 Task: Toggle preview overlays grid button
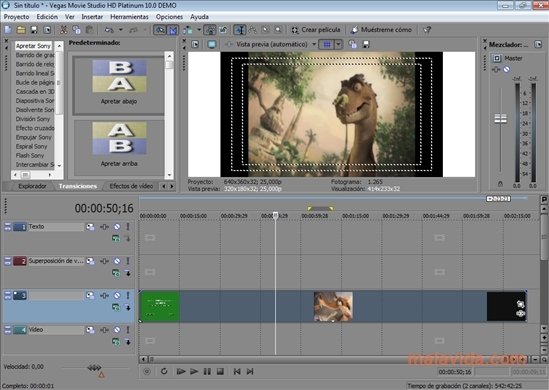(327, 44)
